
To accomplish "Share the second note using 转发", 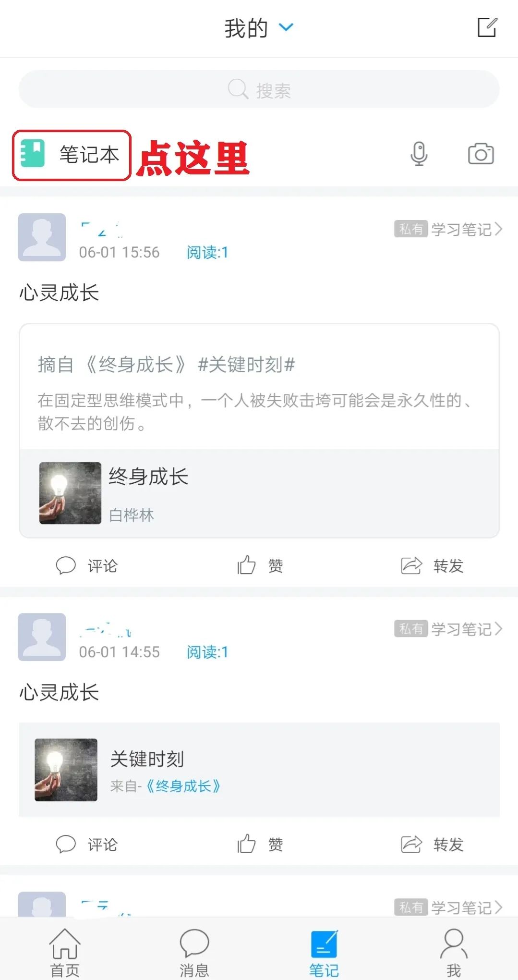I will (x=432, y=844).
